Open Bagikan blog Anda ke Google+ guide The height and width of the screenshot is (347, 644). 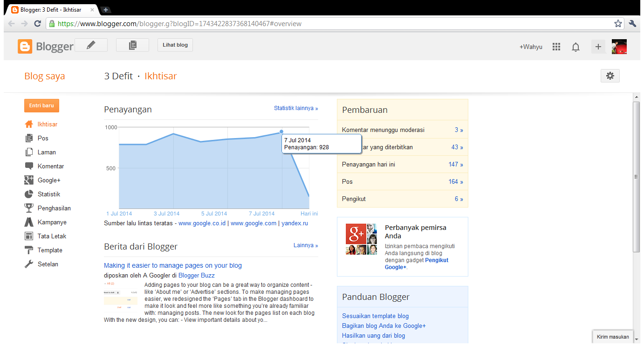point(384,326)
